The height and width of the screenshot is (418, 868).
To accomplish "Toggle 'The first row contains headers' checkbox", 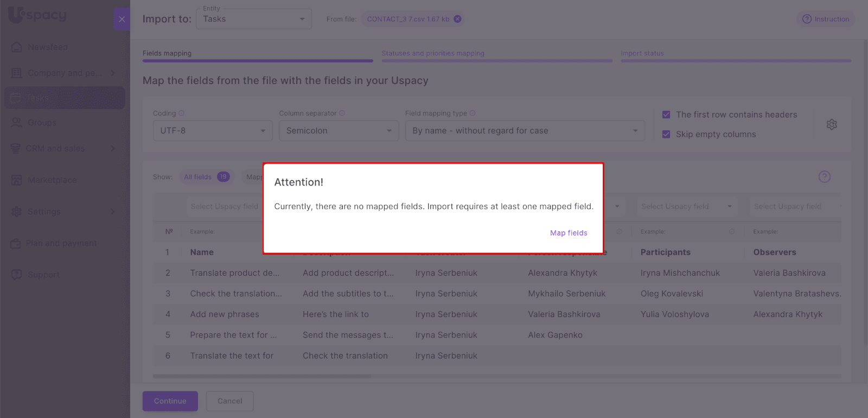I will coord(666,115).
